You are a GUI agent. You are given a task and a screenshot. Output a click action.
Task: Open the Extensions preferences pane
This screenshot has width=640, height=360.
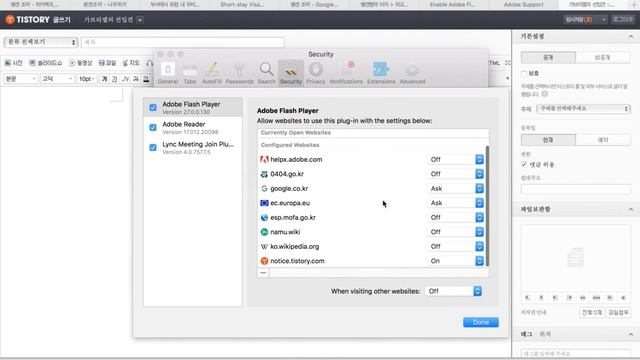(x=381, y=73)
